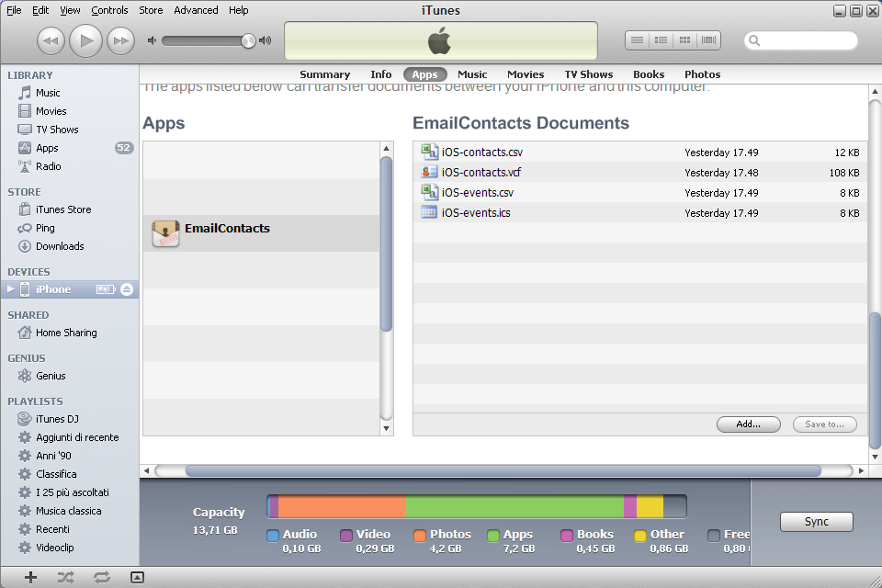Click the add playlist plus icon
The image size is (882, 588).
tap(30, 577)
